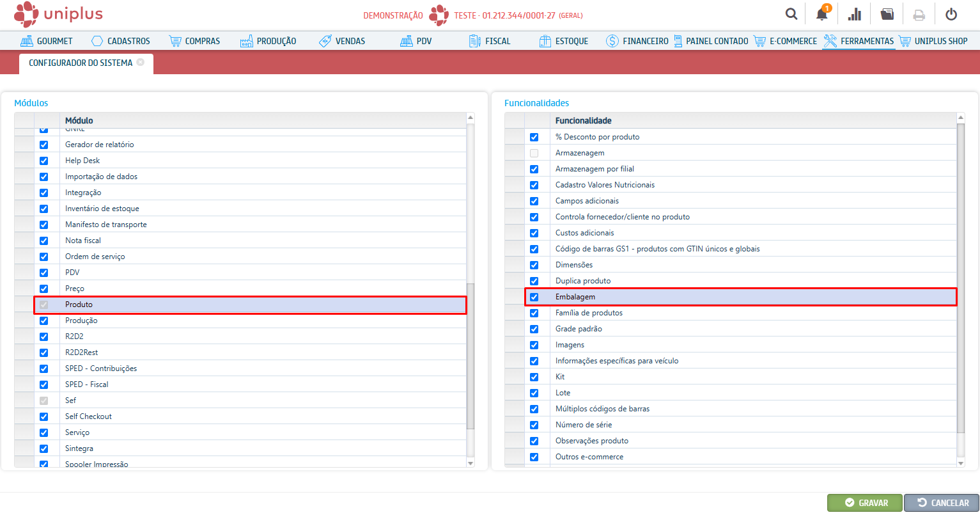This screenshot has width=980, height=515.
Task: Open the bar chart statistics icon
Action: pyautogui.click(x=854, y=14)
